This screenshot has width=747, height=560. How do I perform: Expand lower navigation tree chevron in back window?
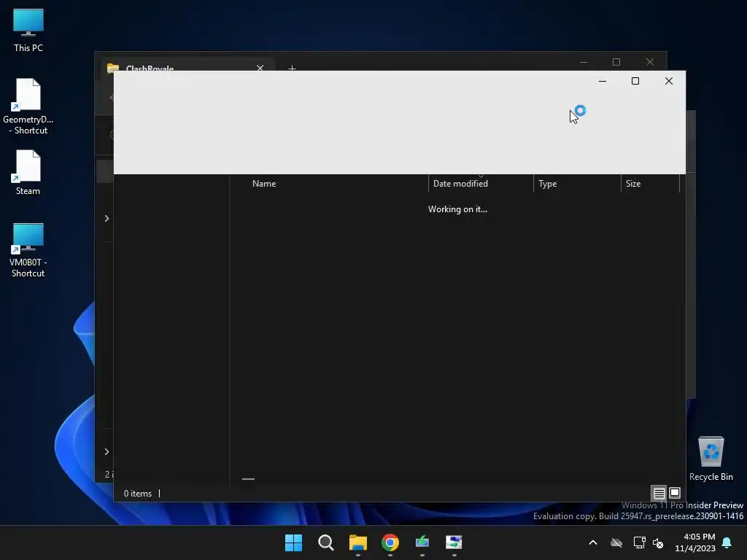107,451
